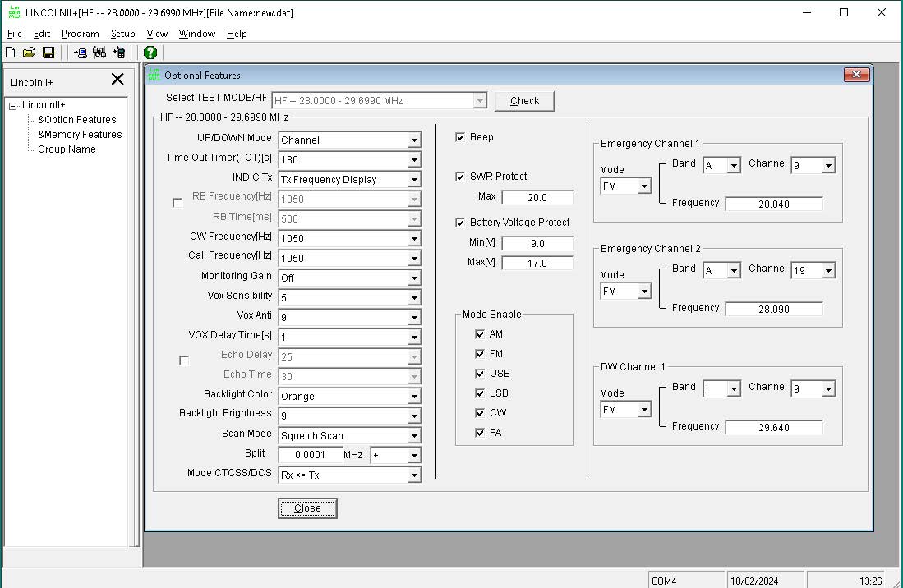903x588 pixels.
Task: Enable the RB Frequency checkbox
Action: point(177,203)
